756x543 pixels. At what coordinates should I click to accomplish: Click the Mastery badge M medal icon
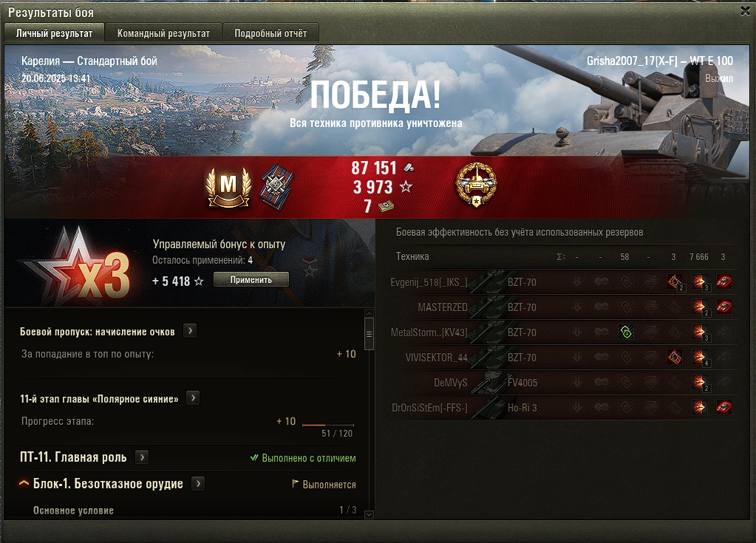coord(228,187)
